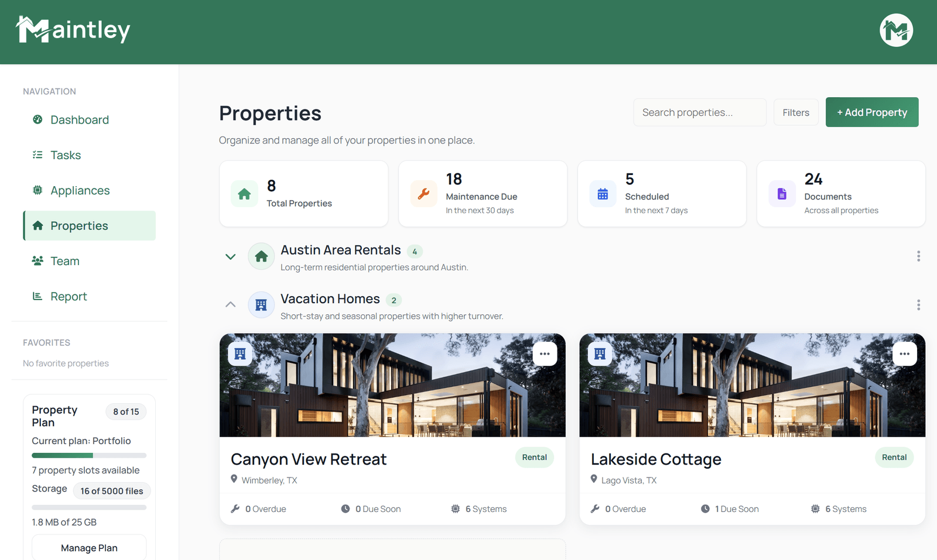
Task: Click Vacation Homes count badge 2
Action: click(x=394, y=300)
